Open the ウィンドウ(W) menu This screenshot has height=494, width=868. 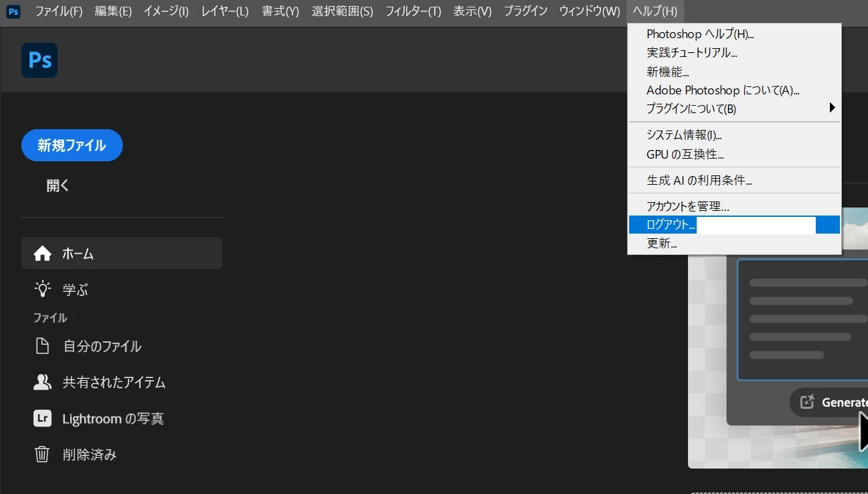coord(590,11)
